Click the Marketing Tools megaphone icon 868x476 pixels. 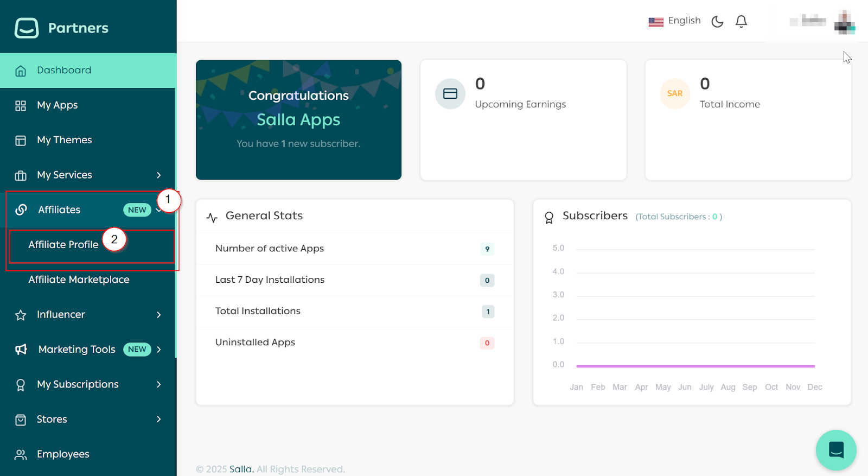(x=21, y=350)
